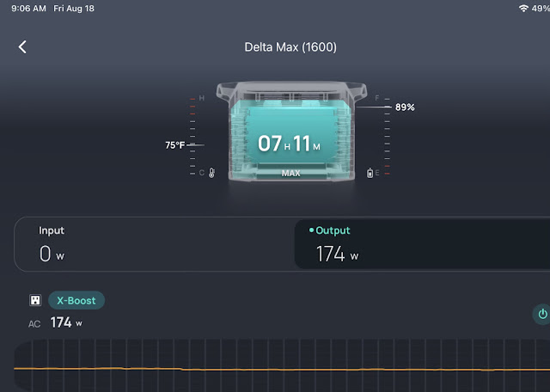The width and height of the screenshot is (550, 392).
Task: Tap the Delta Max (1600) title
Action: [290, 47]
